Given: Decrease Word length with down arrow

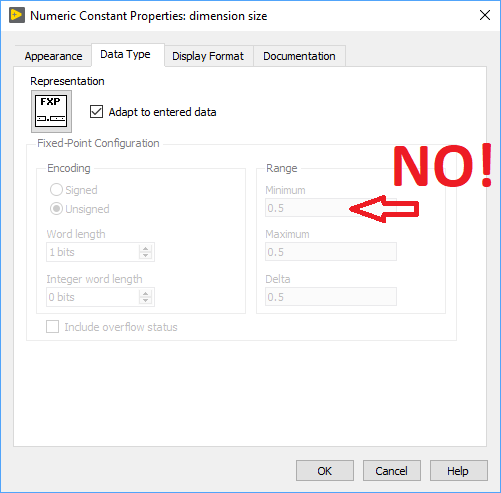Looking at the screenshot, I should pyautogui.click(x=145, y=256).
